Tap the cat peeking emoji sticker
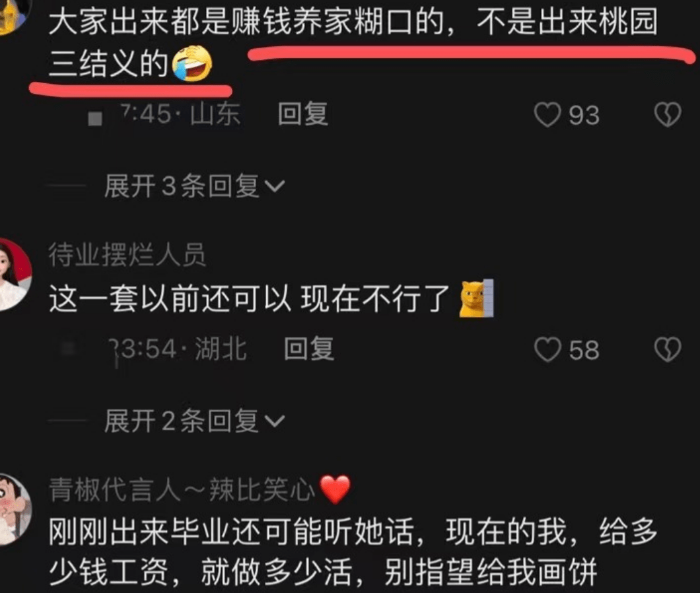 [x=477, y=298]
